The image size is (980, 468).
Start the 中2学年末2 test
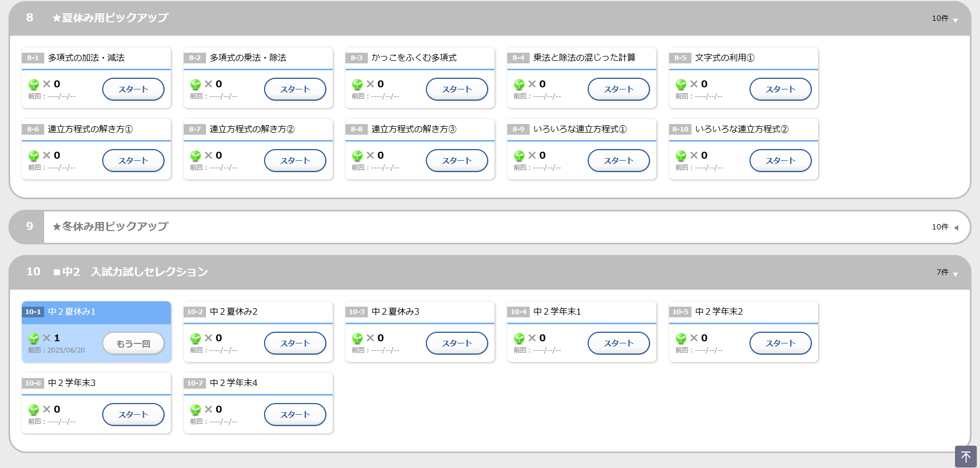(x=780, y=343)
